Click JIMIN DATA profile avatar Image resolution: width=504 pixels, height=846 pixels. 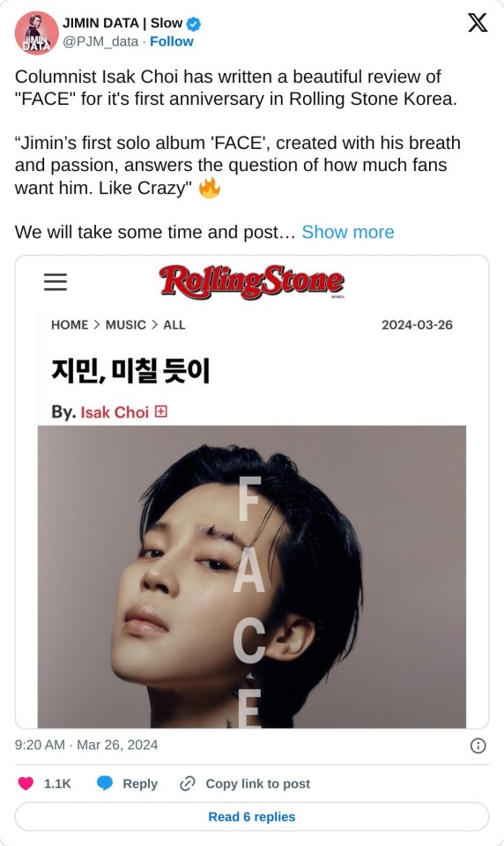(x=36, y=33)
